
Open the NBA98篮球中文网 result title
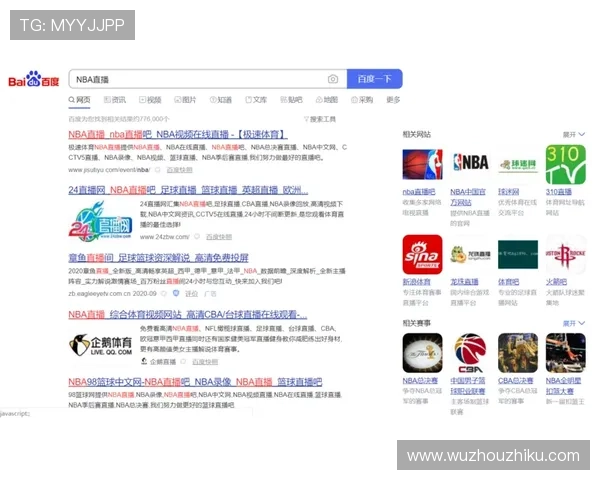pos(195,382)
